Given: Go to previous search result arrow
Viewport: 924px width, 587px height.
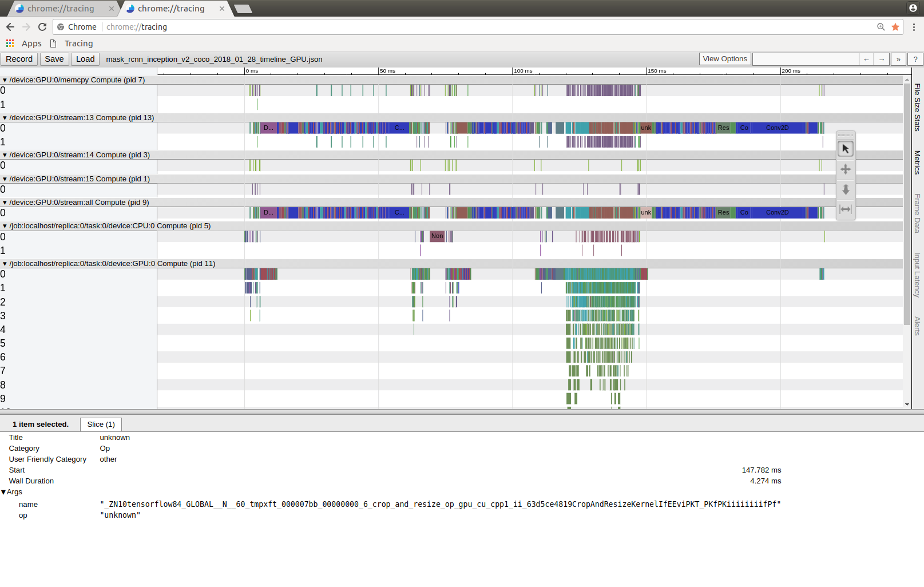Looking at the screenshot, I should tap(866, 60).
